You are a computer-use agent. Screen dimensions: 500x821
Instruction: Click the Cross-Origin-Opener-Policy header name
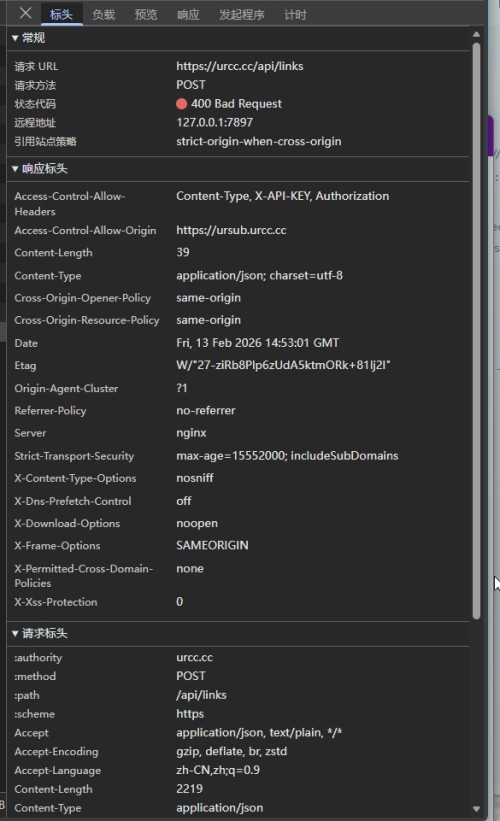[x=83, y=298]
